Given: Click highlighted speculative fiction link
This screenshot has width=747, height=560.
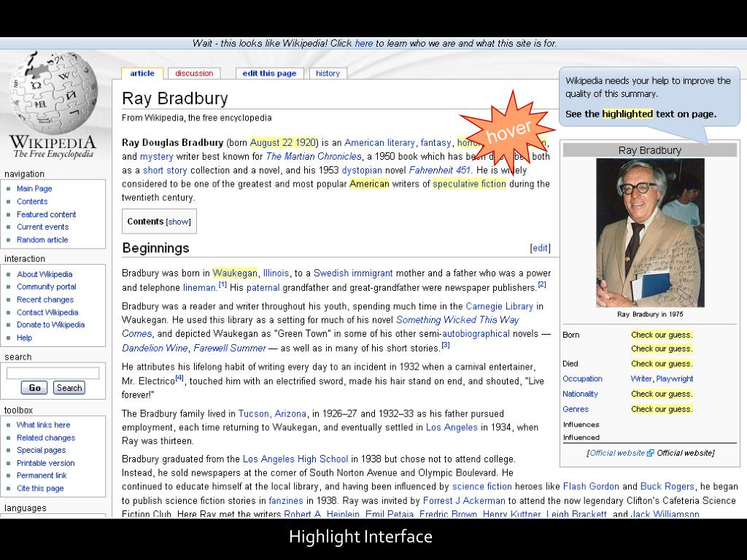Looking at the screenshot, I should tap(469, 184).
